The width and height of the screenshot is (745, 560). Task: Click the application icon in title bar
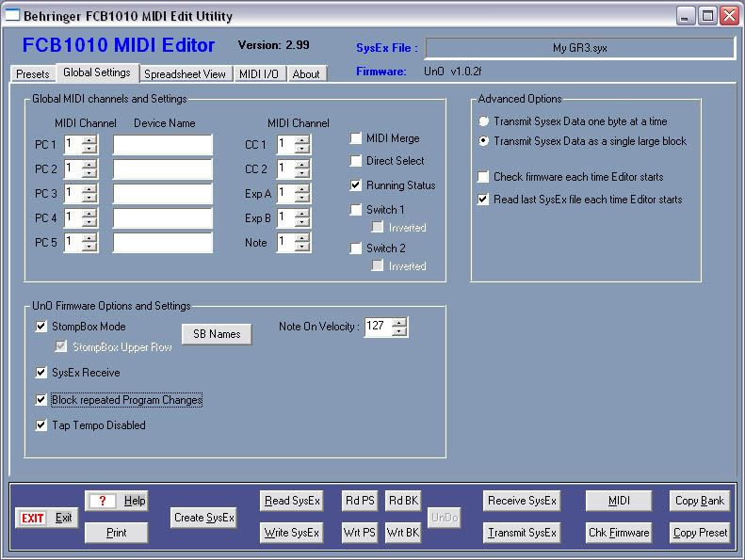click(12, 15)
